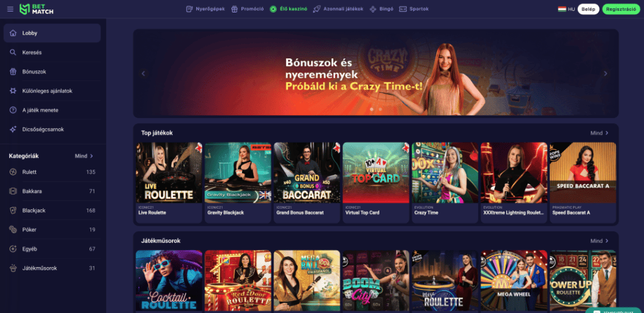This screenshot has height=313, width=644.
Task: Expand Kategóriák with the Mind arrow
Action: (84, 156)
